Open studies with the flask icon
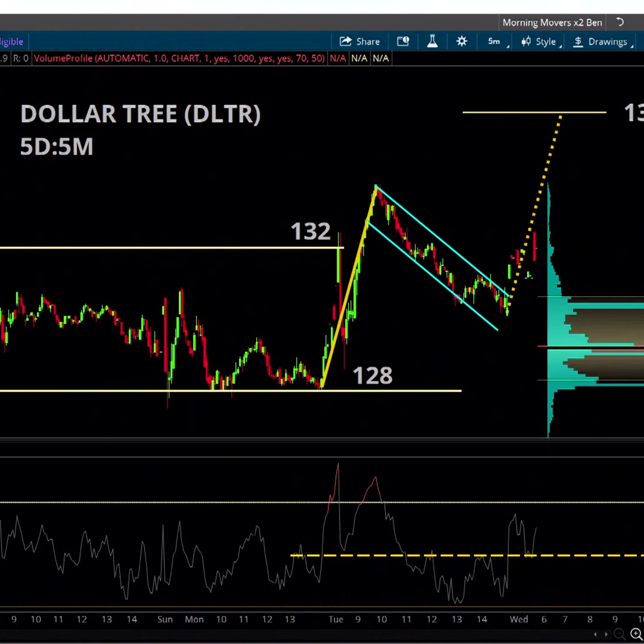This screenshot has width=644, height=644. click(432, 41)
